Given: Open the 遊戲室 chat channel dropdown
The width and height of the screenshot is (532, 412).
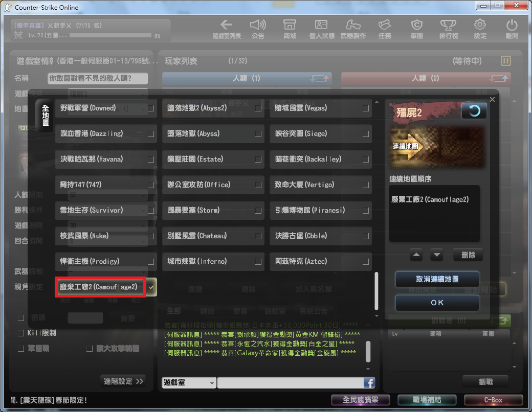Looking at the screenshot, I should point(189,383).
